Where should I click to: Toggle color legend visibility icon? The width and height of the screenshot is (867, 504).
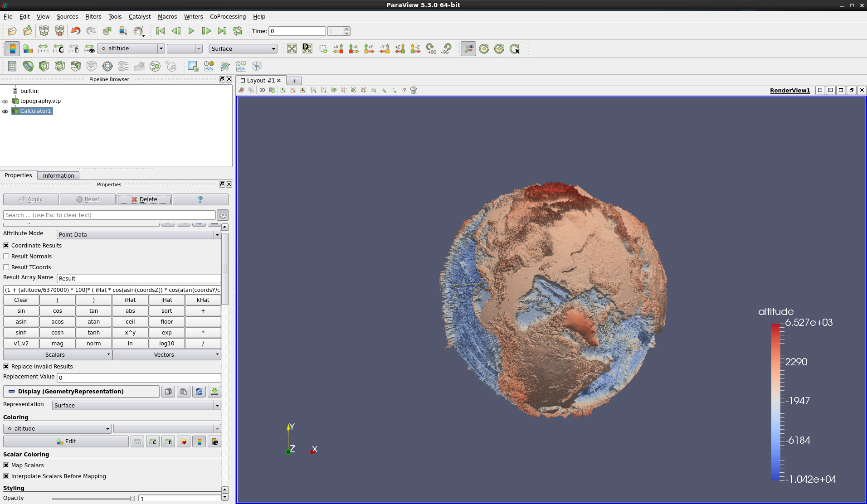(x=12, y=48)
